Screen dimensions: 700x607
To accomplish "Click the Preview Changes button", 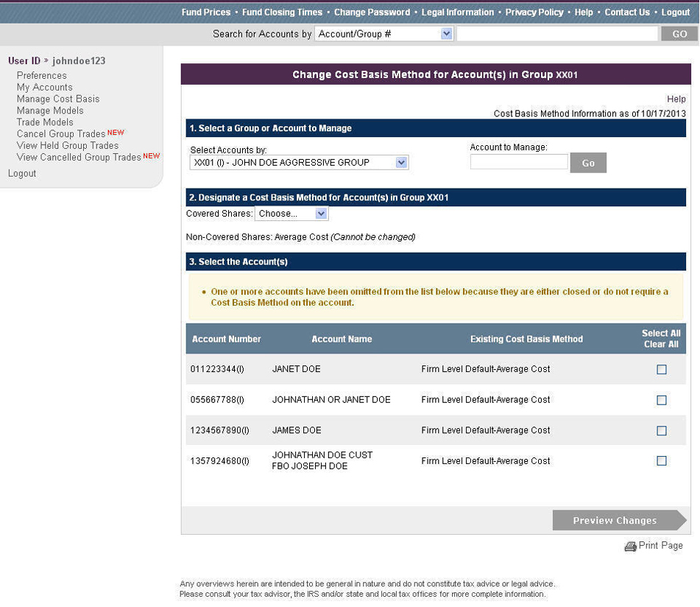I will 619,520.
